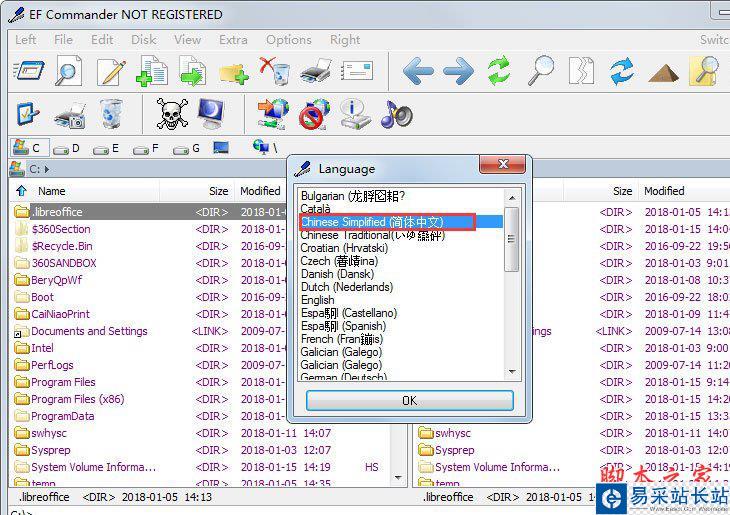730x515 pixels.
Task: Click the magnifying glass search icon
Action: [541, 71]
